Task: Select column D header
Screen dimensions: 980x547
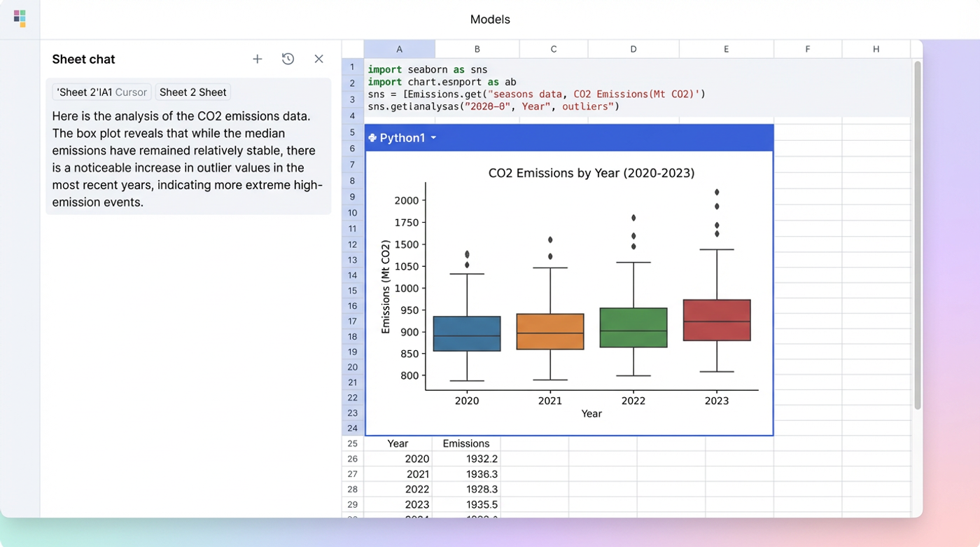Action: (x=633, y=49)
